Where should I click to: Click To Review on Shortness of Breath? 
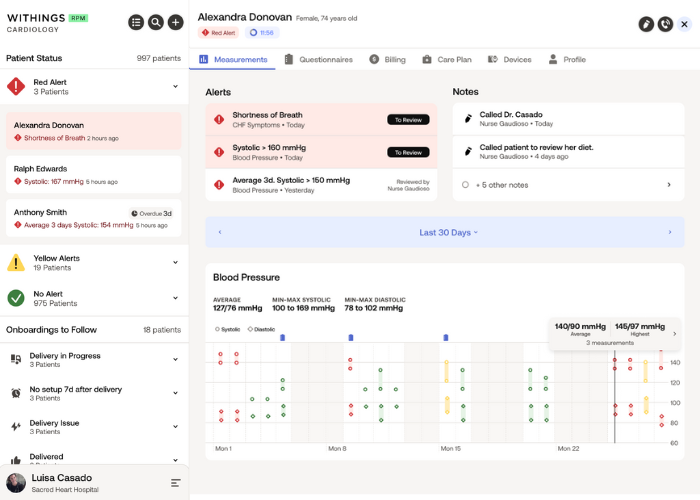(408, 120)
